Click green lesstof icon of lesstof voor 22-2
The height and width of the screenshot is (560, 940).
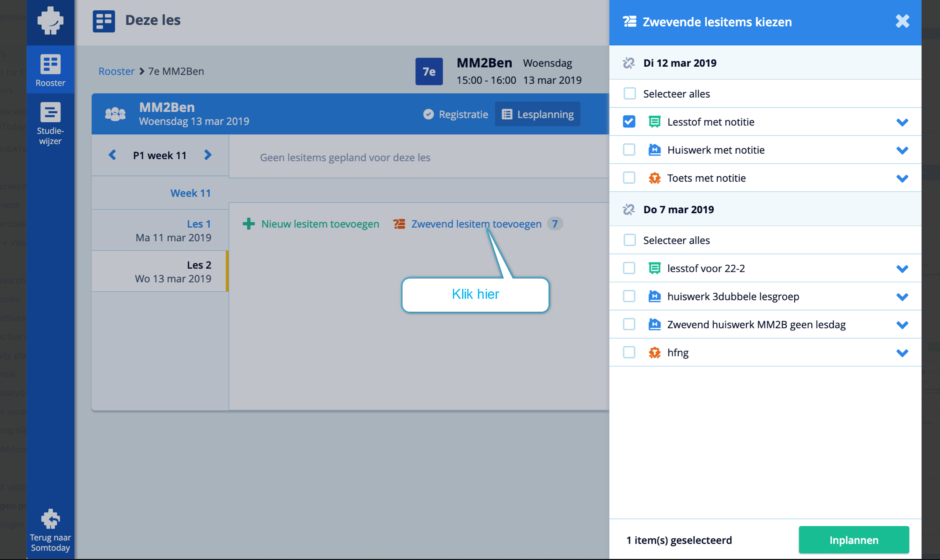pos(655,268)
